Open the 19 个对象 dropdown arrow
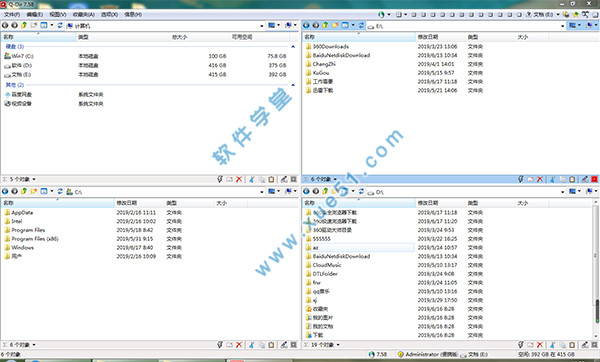Image resolution: width=600 pixels, height=362 pixels. [338, 345]
